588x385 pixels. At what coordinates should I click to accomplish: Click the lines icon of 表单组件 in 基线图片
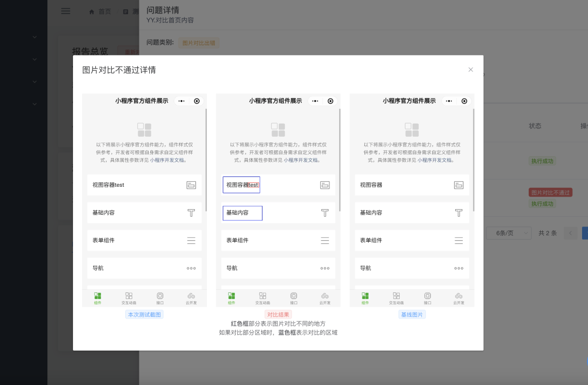[x=458, y=241]
